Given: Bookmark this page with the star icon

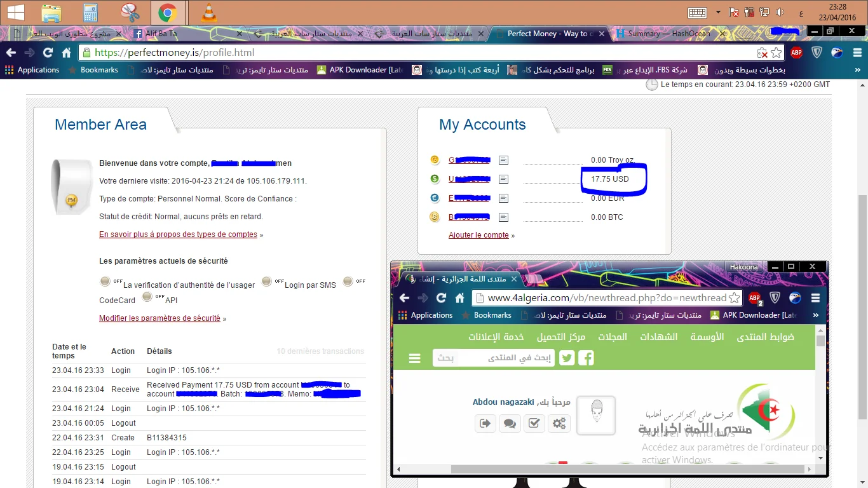Looking at the screenshot, I should (776, 53).
